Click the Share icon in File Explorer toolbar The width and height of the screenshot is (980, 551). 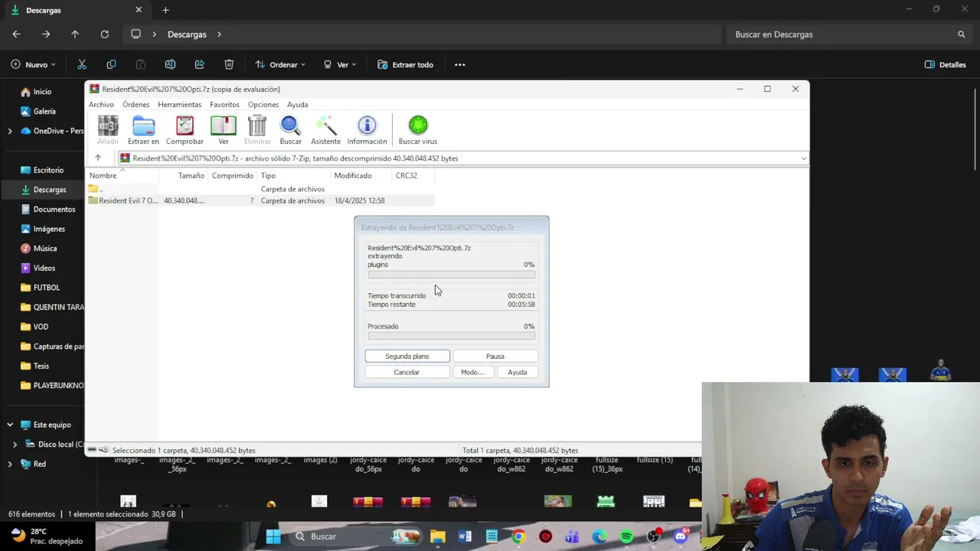200,65
